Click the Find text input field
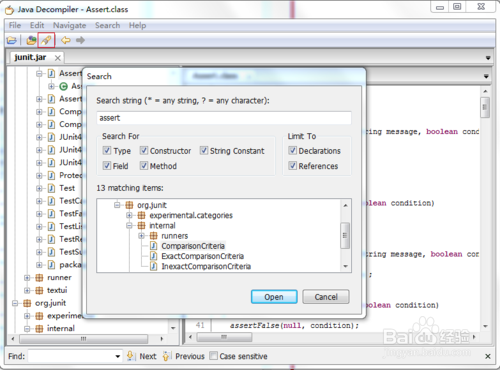500x370 pixels. pos(71,356)
